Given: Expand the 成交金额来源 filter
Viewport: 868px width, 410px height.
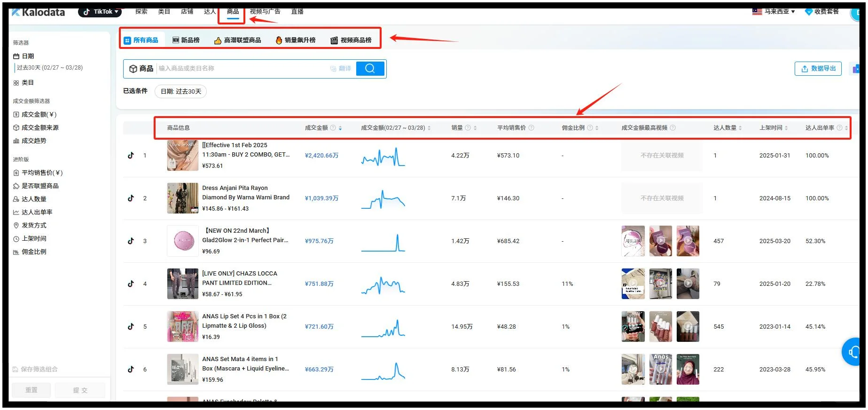Looking at the screenshot, I should (x=36, y=128).
